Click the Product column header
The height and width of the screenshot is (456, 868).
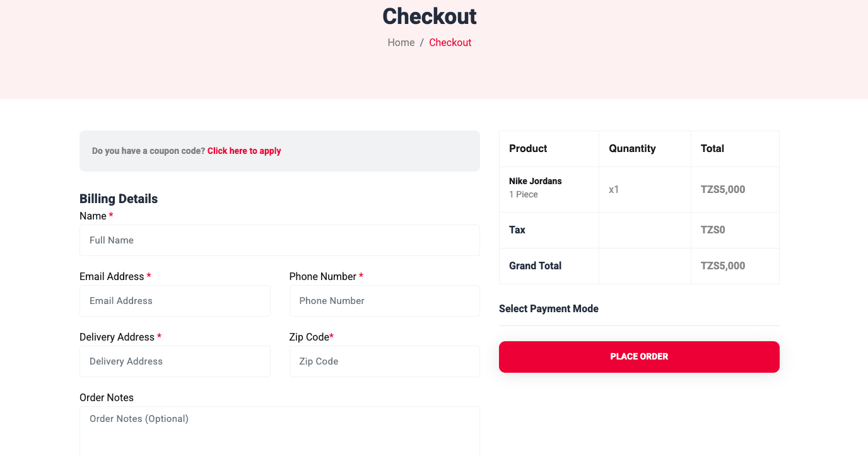tap(528, 149)
